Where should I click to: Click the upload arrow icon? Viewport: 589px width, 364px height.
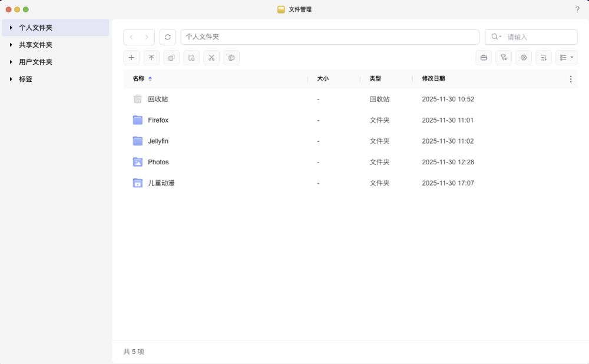click(151, 58)
